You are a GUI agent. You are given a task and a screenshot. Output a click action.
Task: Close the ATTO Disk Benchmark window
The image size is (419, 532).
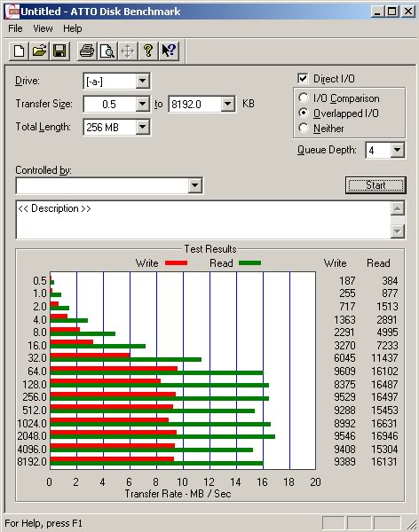point(407,12)
